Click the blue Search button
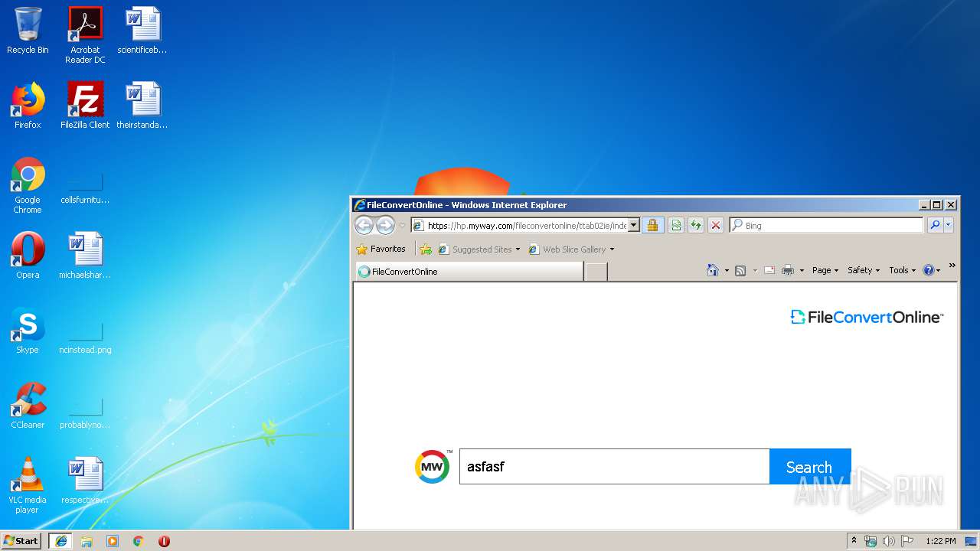The image size is (980, 551). (809, 466)
